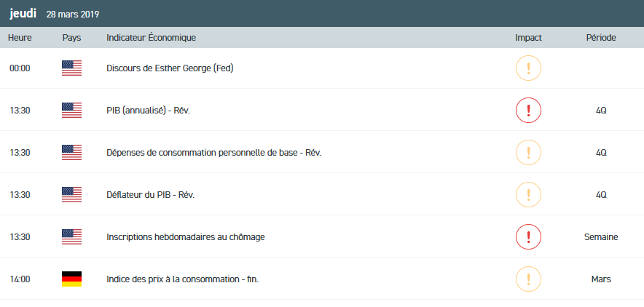
Task: Click the impact icon for Indice des prix
Action: [528, 279]
